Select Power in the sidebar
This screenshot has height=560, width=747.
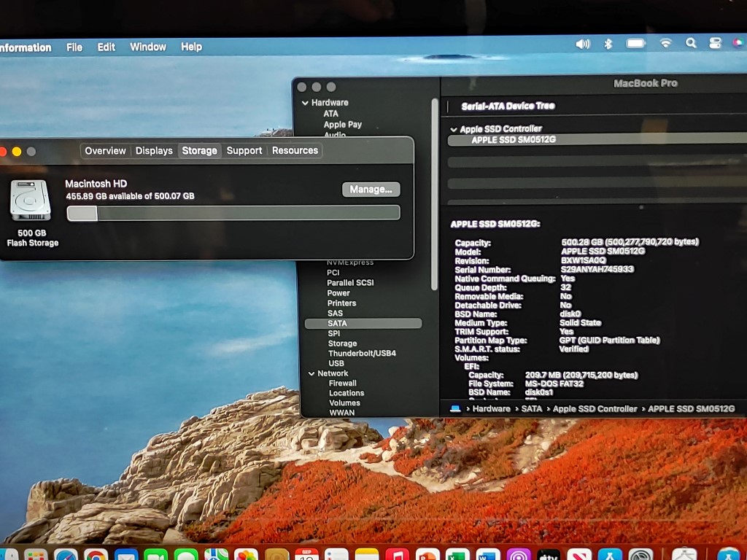[x=338, y=293]
